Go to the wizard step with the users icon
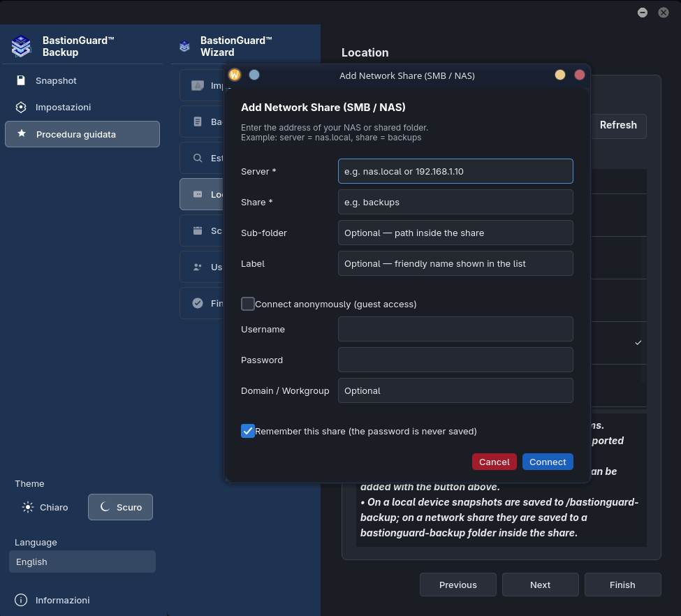Image resolution: width=681 pixels, height=616 pixels. (198, 267)
